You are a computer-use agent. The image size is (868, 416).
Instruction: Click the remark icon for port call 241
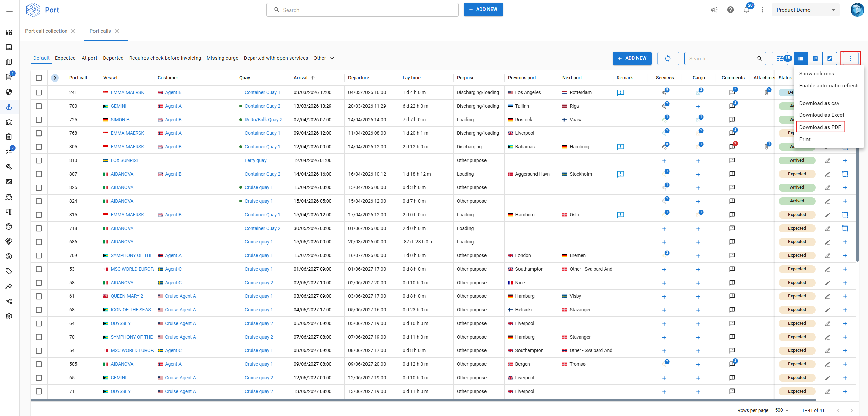click(x=620, y=92)
